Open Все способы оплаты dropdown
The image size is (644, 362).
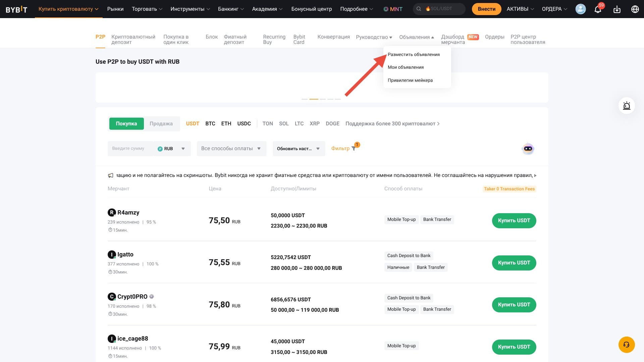231,148
